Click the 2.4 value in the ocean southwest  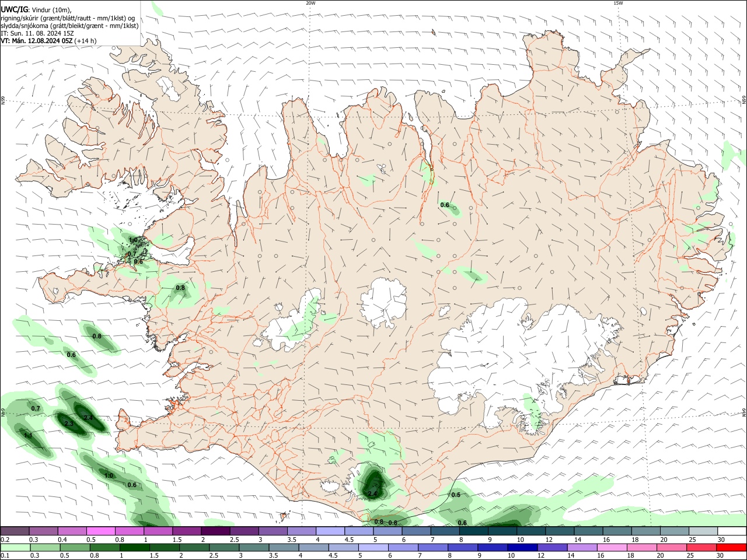(88, 418)
